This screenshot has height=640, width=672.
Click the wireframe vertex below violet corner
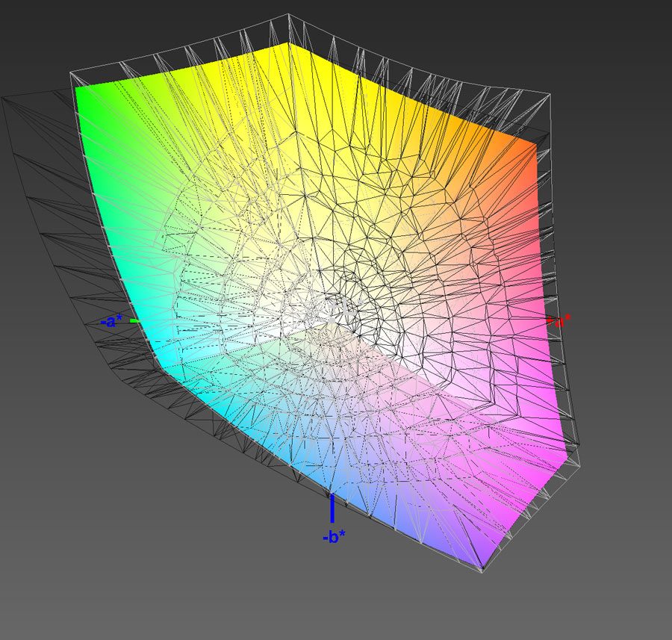482,572
